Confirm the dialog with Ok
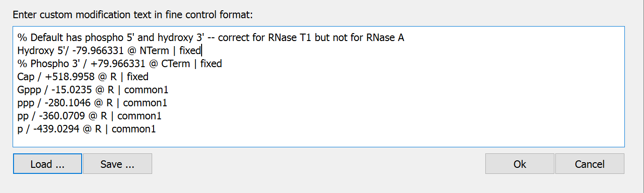This screenshot has width=644, height=193. pyautogui.click(x=520, y=164)
